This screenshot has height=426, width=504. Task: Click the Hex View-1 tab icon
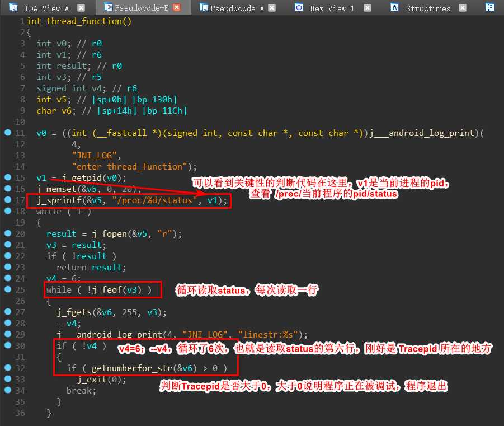(x=299, y=7)
